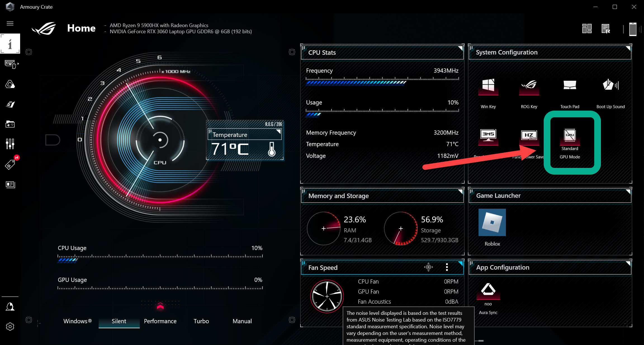This screenshot has height=345, width=644.
Task: Toggle the Win Key setting
Action: [x=488, y=86]
